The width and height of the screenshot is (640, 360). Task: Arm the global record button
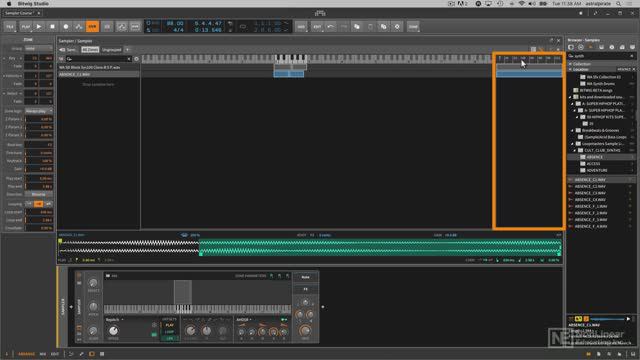[65, 27]
